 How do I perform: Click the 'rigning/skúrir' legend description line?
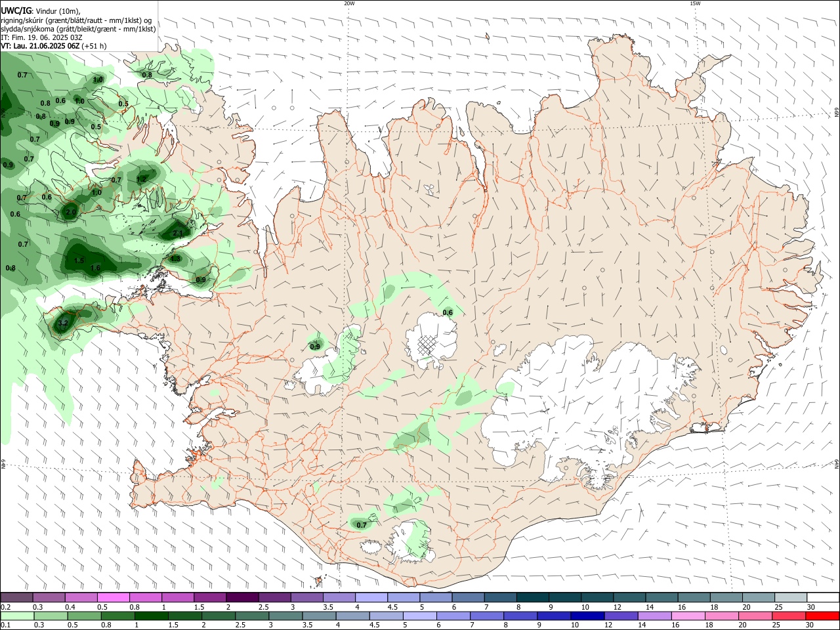[x=76, y=20]
